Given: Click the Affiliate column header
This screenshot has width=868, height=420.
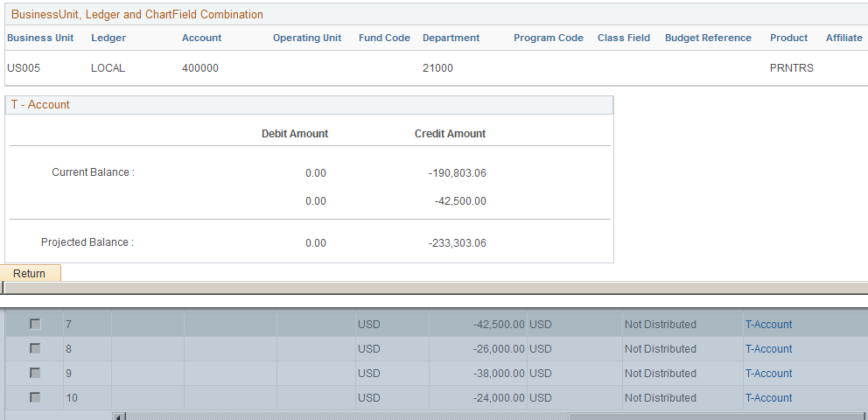Looking at the screenshot, I should point(844,38).
